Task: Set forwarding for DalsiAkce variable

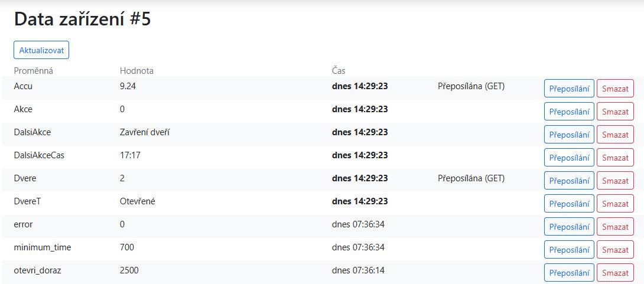Action: coord(569,135)
